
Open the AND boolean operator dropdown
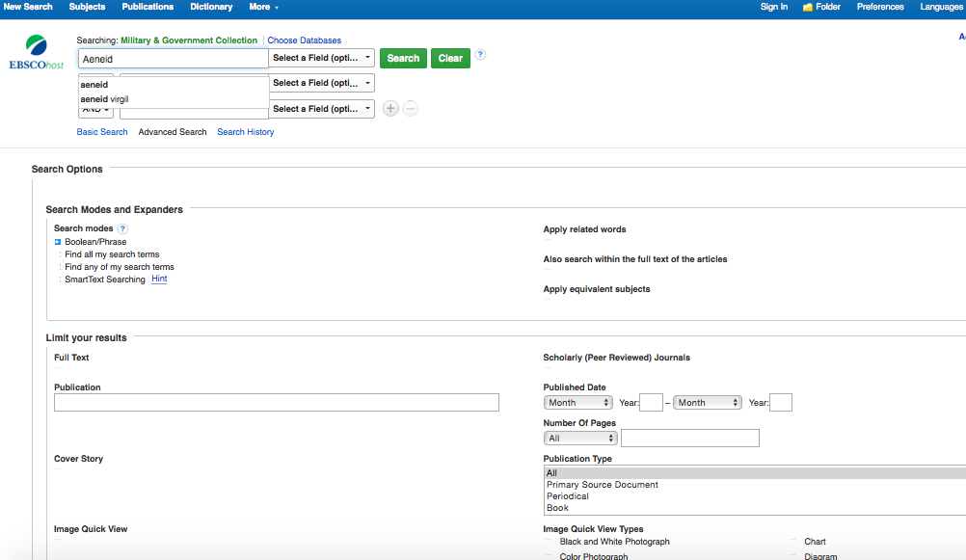tap(95, 111)
